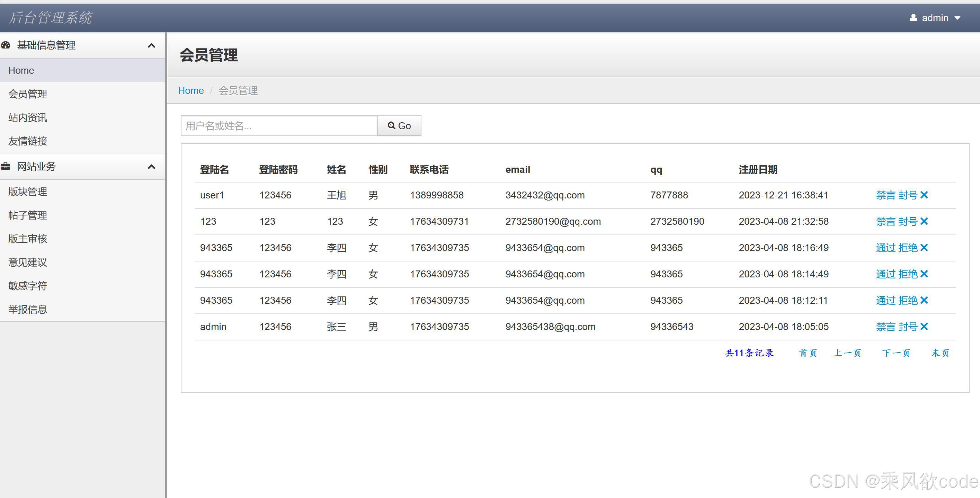Select 敏感字符 sidebar item
980x498 pixels.
28,286
